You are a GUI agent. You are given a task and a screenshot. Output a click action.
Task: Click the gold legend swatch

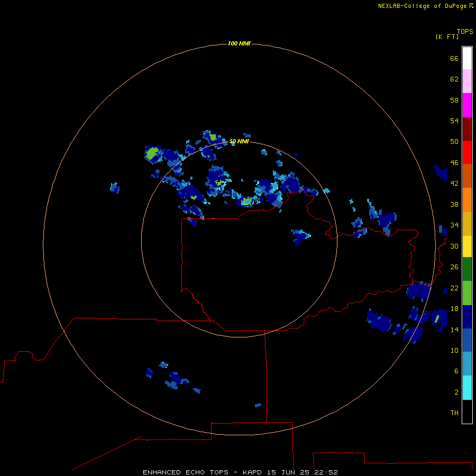[x=467, y=224]
